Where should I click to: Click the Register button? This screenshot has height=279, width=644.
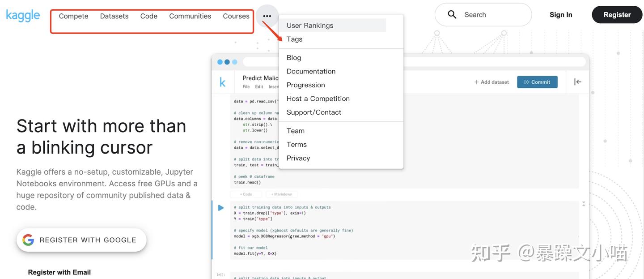(x=617, y=15)
